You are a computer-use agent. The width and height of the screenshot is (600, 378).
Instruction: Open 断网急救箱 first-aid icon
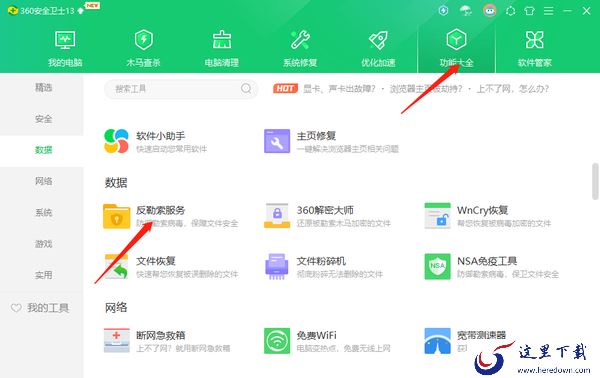tap(116, 340)
